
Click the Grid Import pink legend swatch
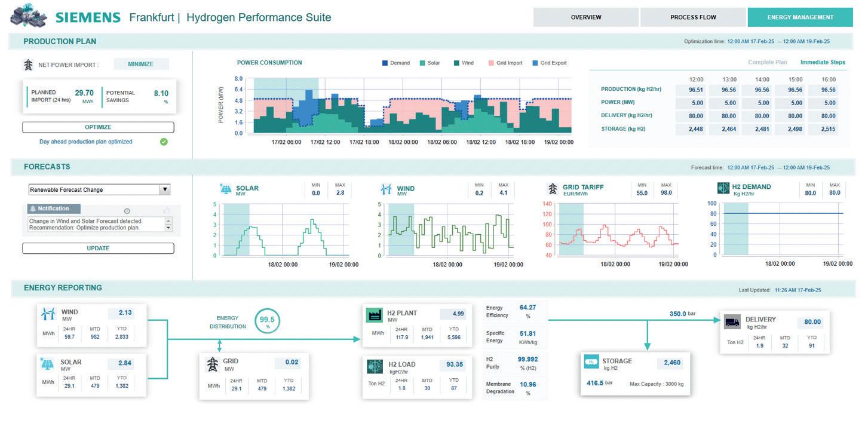point(491,63)
